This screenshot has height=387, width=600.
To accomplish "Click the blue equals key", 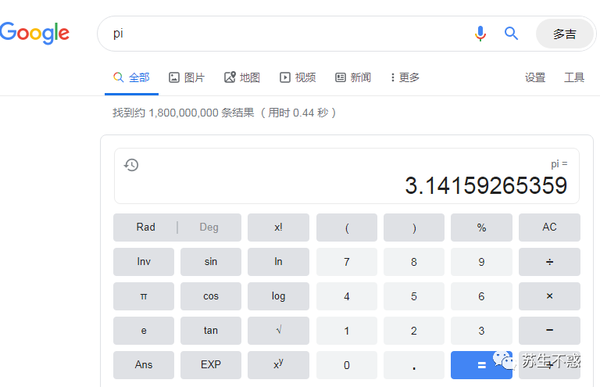I will click(x=481, y=365).
